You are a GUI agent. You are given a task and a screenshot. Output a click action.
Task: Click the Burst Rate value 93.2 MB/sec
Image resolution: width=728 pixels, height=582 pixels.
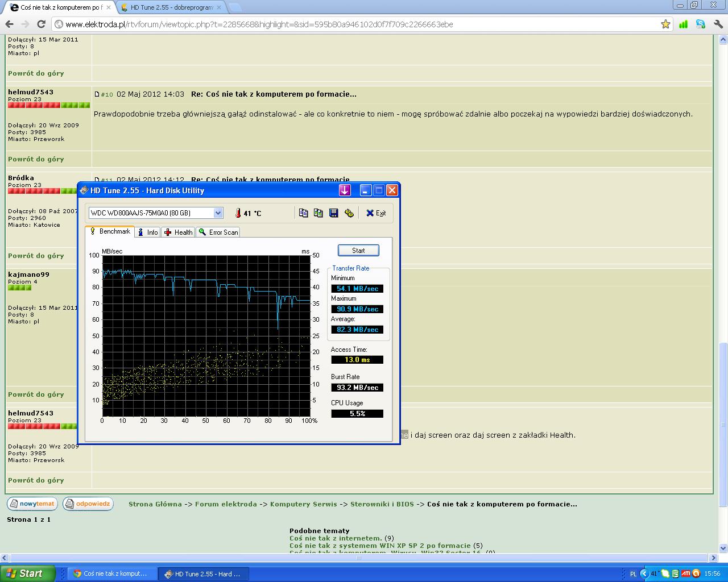[x=357, y=388]
